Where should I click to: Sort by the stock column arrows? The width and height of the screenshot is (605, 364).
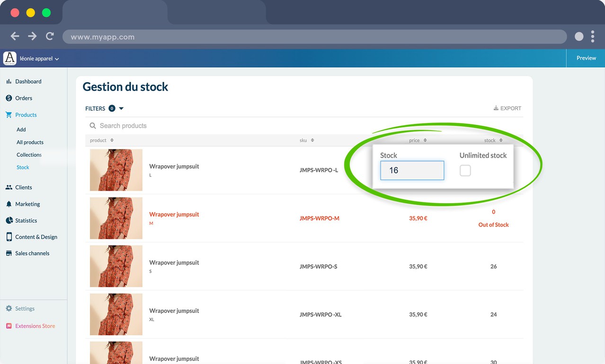point(501,140)
